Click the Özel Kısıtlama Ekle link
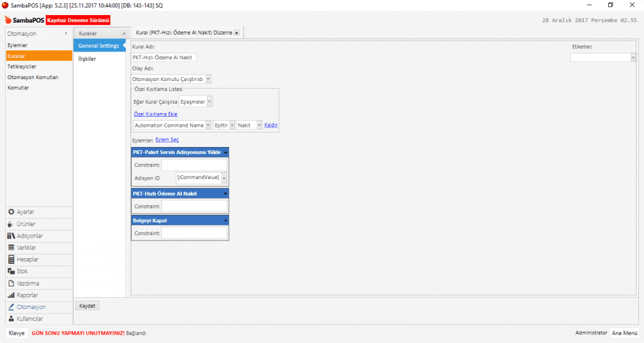644x343 pixels. (x=155, y=114)
